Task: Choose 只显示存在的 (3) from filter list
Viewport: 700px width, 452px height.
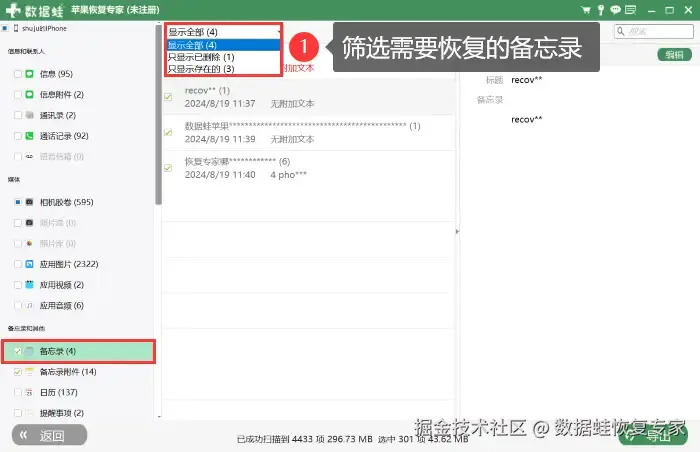Action: 223,69
